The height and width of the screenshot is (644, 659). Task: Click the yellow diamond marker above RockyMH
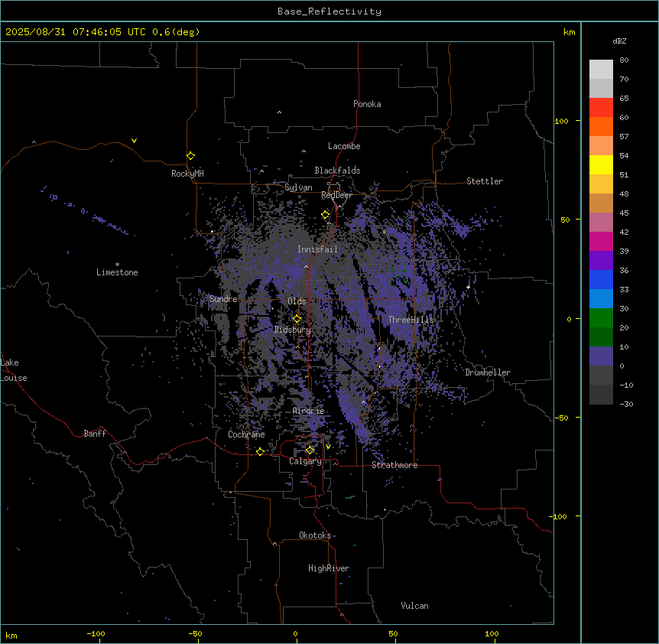(190, 156)
